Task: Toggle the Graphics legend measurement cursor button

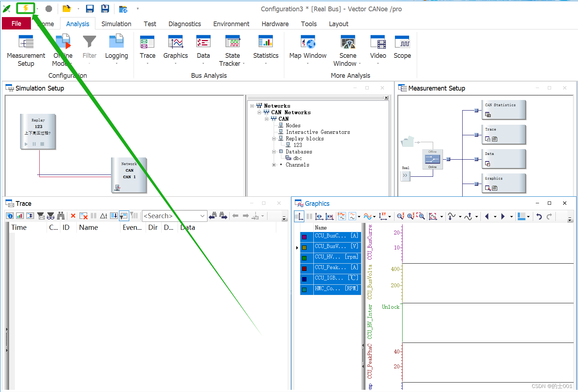Action: pos(299,216)
